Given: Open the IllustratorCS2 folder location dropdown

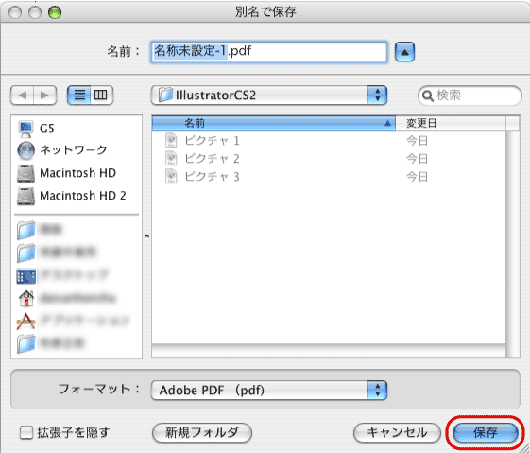Looking at the screenshot, I should pos(269,95).
